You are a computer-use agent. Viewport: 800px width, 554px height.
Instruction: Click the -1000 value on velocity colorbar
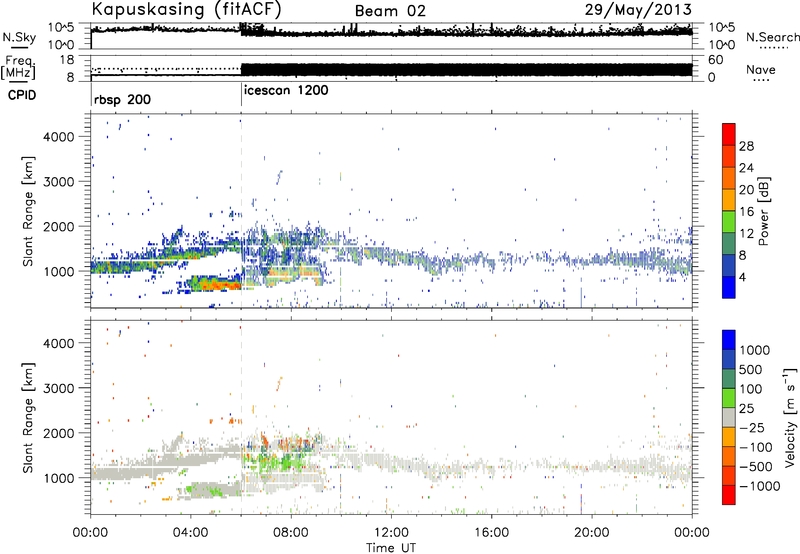[760, 486]
